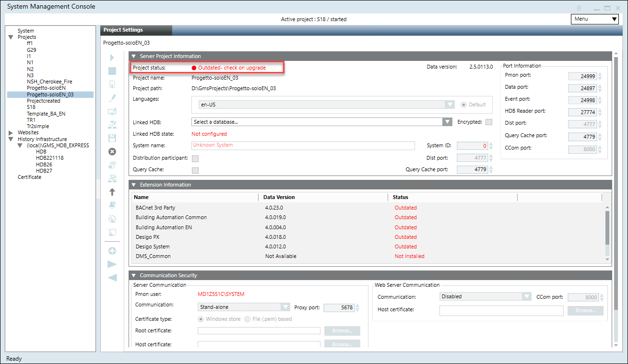Click the black upgrade arrow icon
Screen dimensions: 628x364
(112, 192)
